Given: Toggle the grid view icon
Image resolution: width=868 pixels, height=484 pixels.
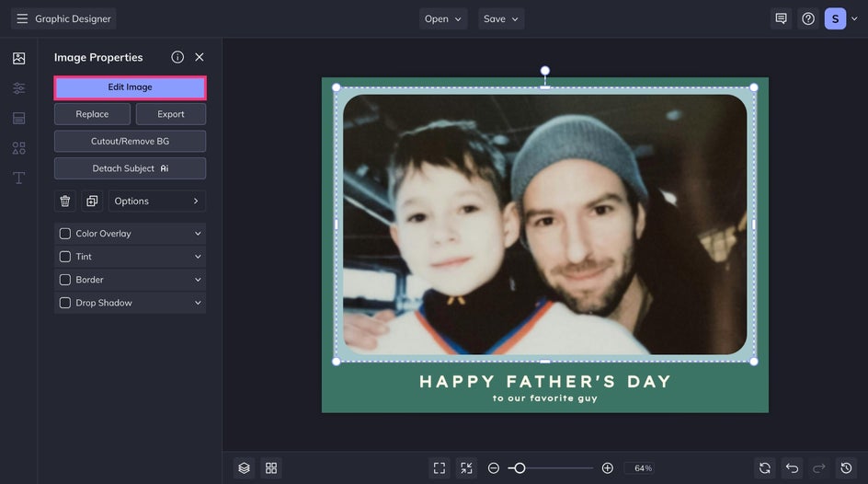Looking at the screenshot, I should [x=271, y=468].
